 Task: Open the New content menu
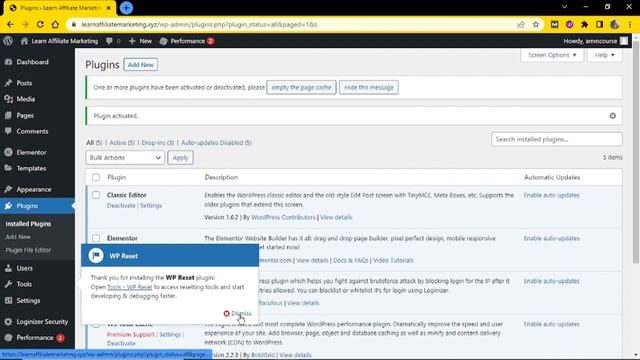tap(140, 41)
